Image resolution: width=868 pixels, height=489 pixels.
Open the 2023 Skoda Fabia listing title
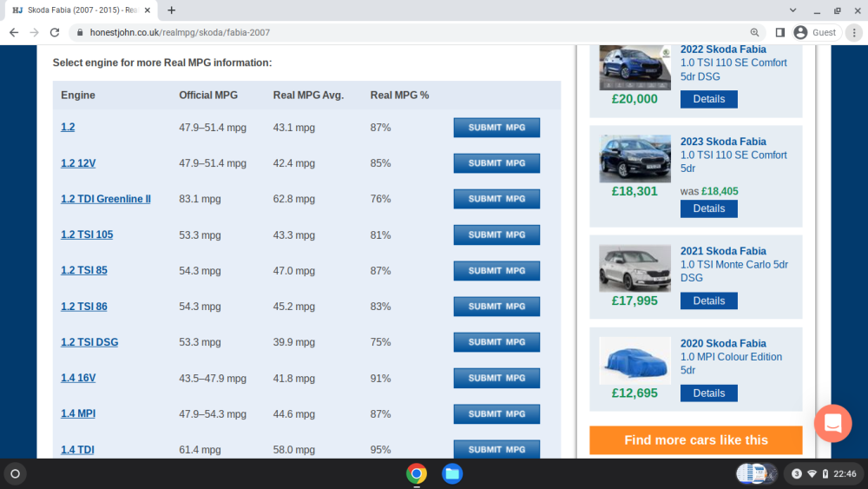(723, 142)
